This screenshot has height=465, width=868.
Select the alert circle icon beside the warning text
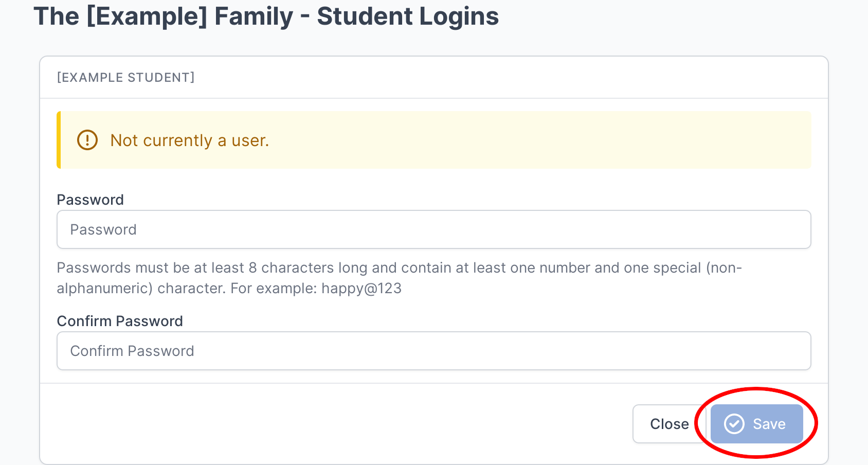coord(86,140)
